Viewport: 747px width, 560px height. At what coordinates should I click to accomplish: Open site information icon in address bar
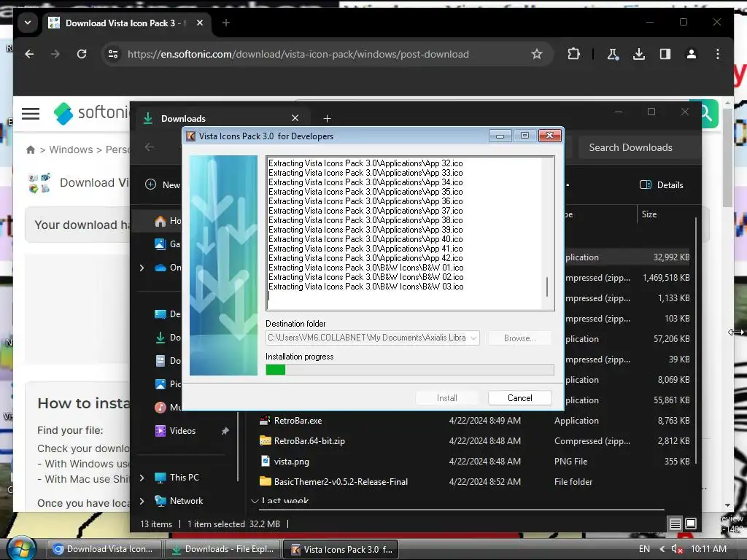(113, 54)
